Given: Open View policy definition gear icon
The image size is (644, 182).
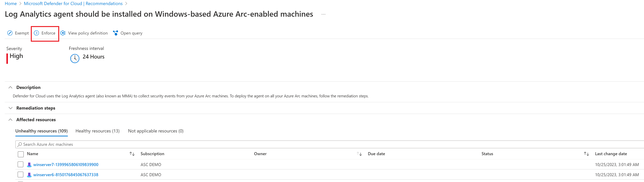Looking at the screenshot, I should point(63,33).
